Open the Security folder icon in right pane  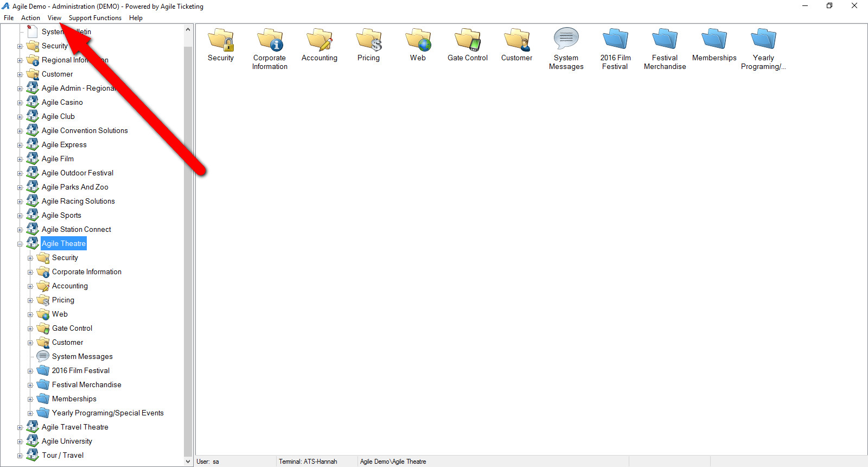click(221, 40)
